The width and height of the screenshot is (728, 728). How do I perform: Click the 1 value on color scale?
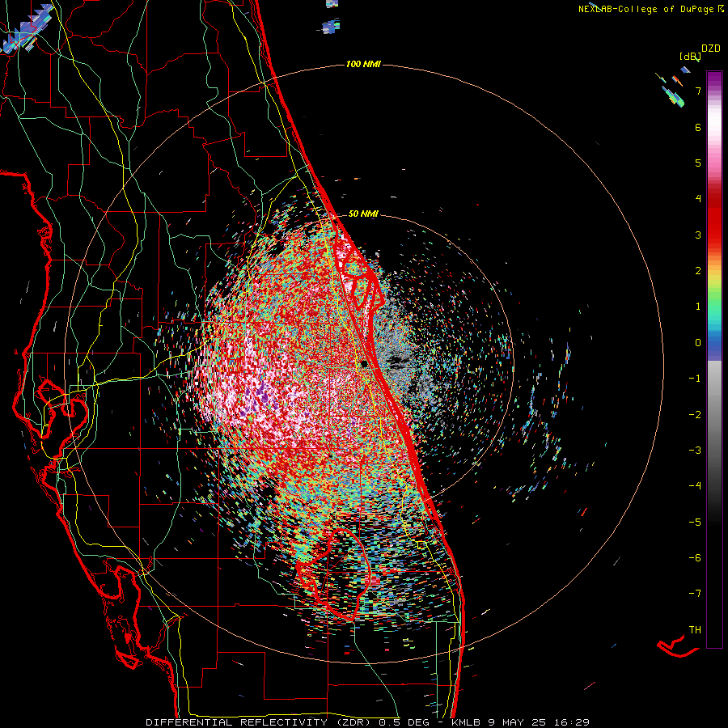[698, 307]
